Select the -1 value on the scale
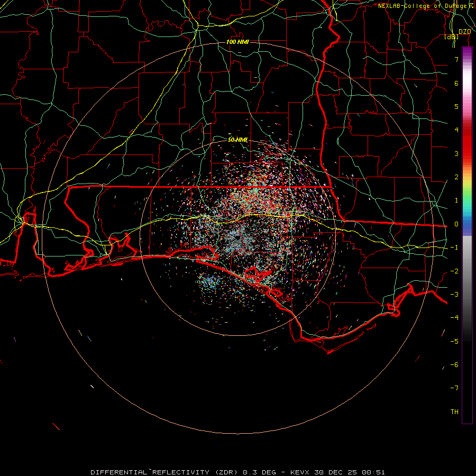The width and height of the screenshot is (476, 476). click(x=454, y=248)
